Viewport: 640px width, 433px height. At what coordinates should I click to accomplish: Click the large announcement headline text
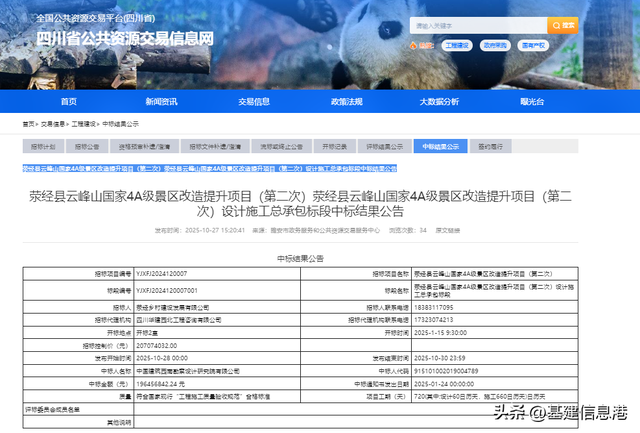pyautogui.click(x=300, y=204)
